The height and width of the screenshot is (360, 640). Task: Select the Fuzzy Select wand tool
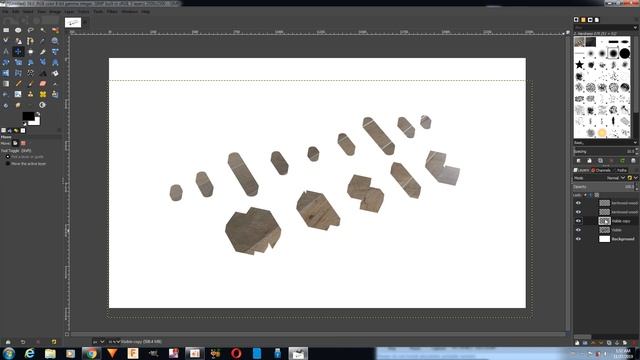point(43,30)
